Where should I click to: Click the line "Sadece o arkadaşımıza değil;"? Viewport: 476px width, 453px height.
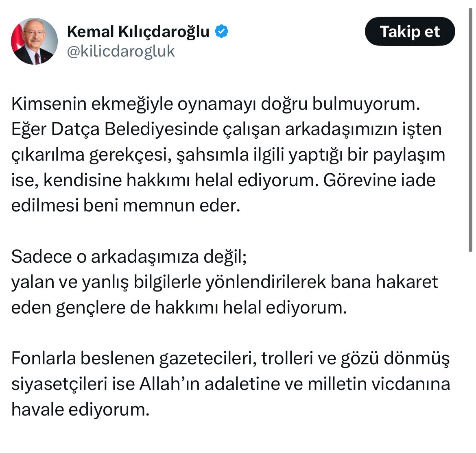tap(129, 257)
